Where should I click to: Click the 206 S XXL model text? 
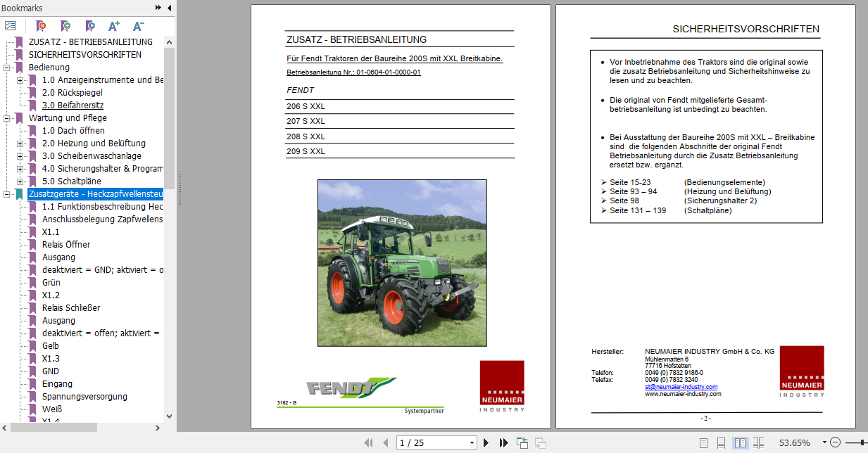click(306, 107)
